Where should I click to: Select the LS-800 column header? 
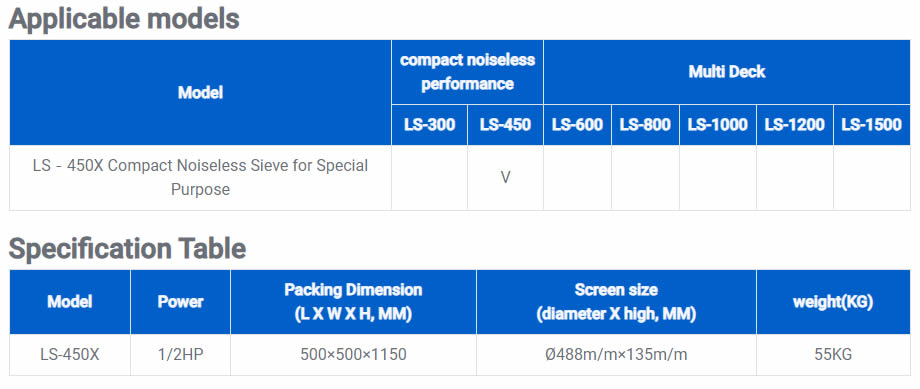[645, 125]
